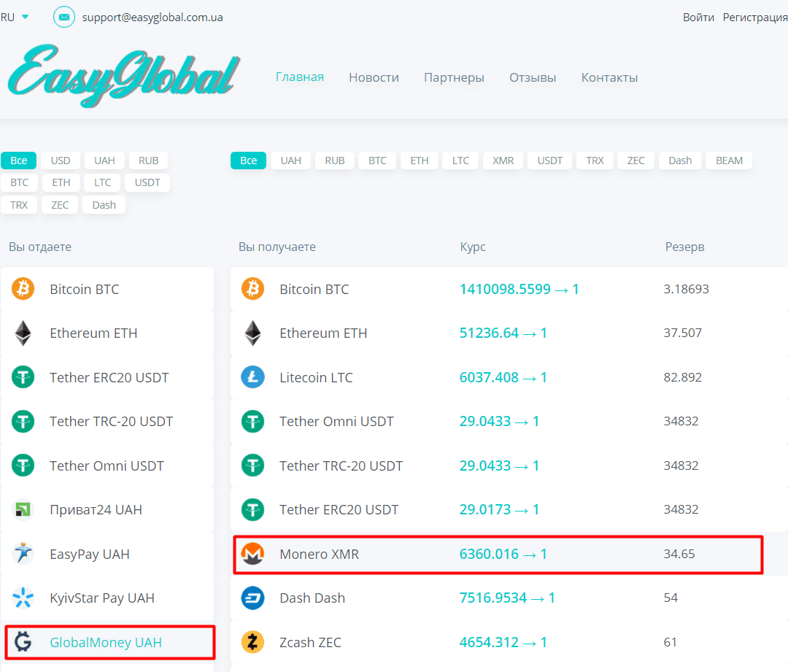The width and height of the screenshot is (788, 672).
Task: Select the Bitcoin BTC icon in 'Вы отдаете' list
Action: coord(23,289)
